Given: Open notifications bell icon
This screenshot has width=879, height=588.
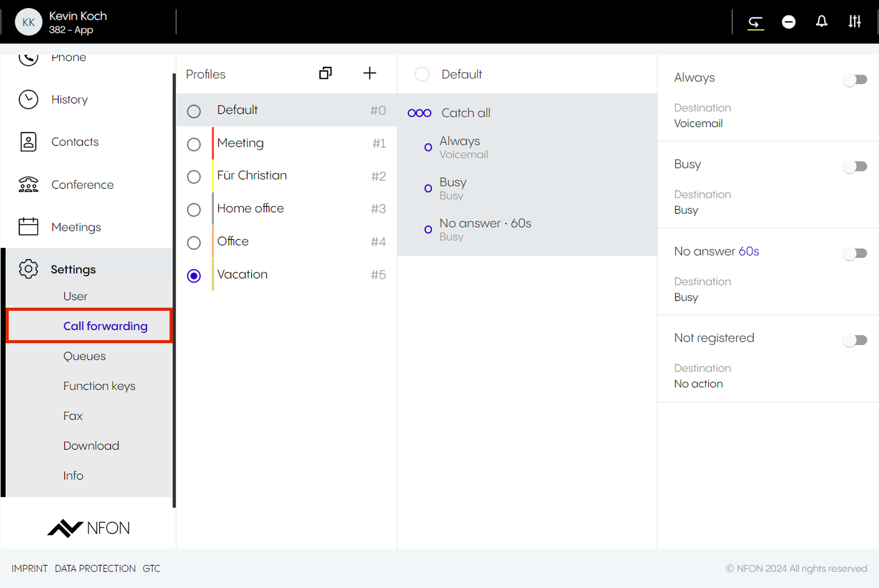Looking at the screenshot, I should (821, 22).
